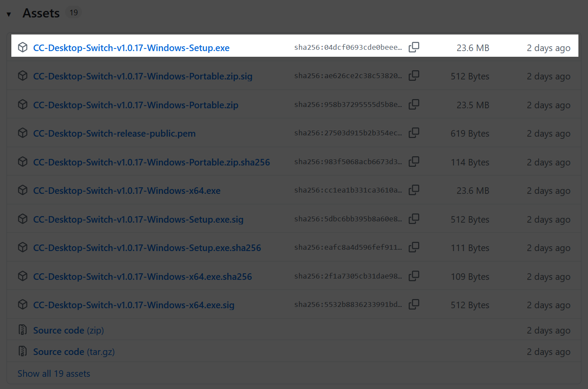
Task: Download CC-Desktop-Switch-v1.0.17-Windows-x64.exe.sig
Action: coord(133,305)
